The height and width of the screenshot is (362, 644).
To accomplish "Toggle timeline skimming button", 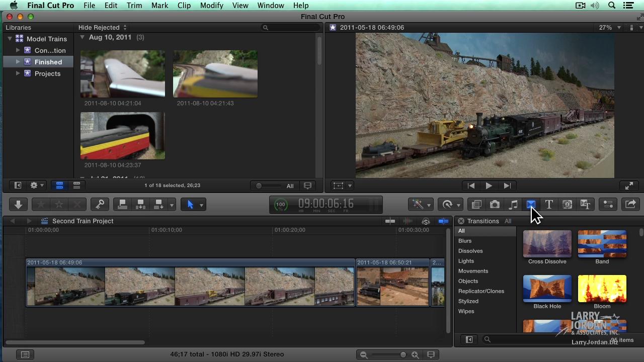I will [390, 221].
